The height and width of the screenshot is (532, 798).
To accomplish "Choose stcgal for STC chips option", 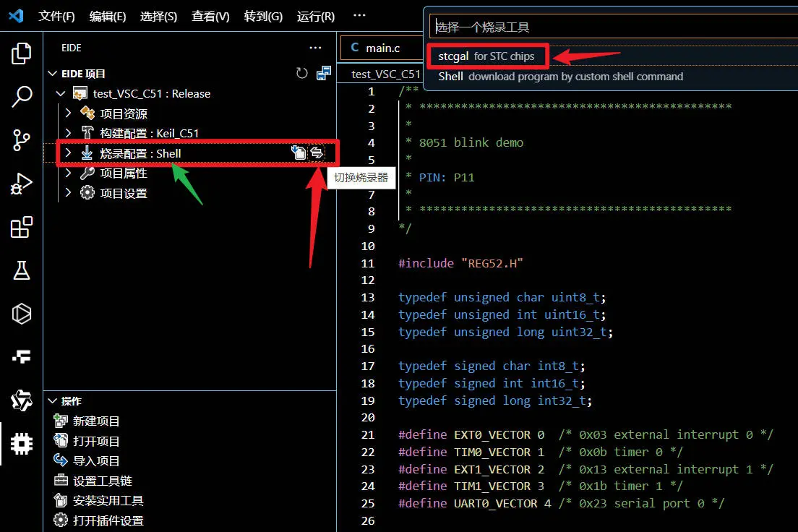I will click(x=613, y=56).
